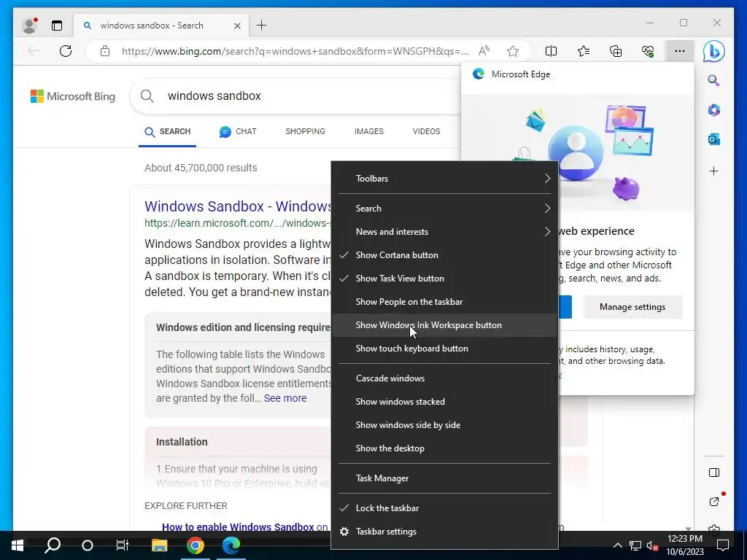Image resolution: width=747 pixels, height=560 pixels.
Task: Open the Bing Copilot sidebar button
Action: (713, 51)
